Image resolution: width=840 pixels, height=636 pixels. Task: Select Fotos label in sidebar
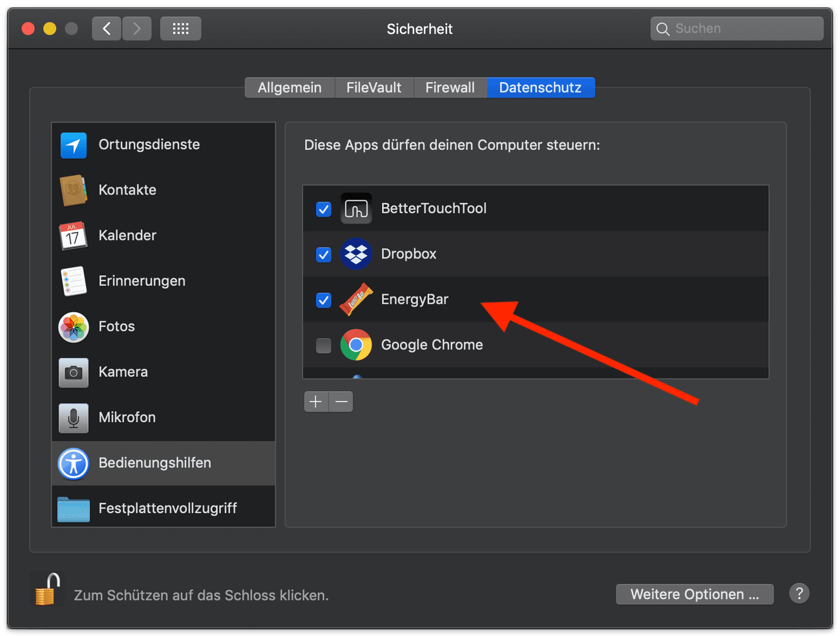tap(117, 326)
